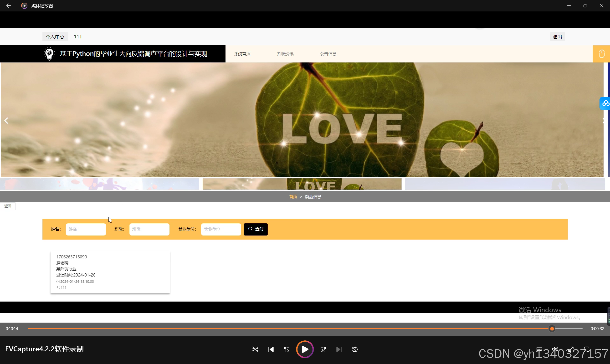This screenshot has width=610, height=364.
Task: Open the volume control
Action: 555,349
